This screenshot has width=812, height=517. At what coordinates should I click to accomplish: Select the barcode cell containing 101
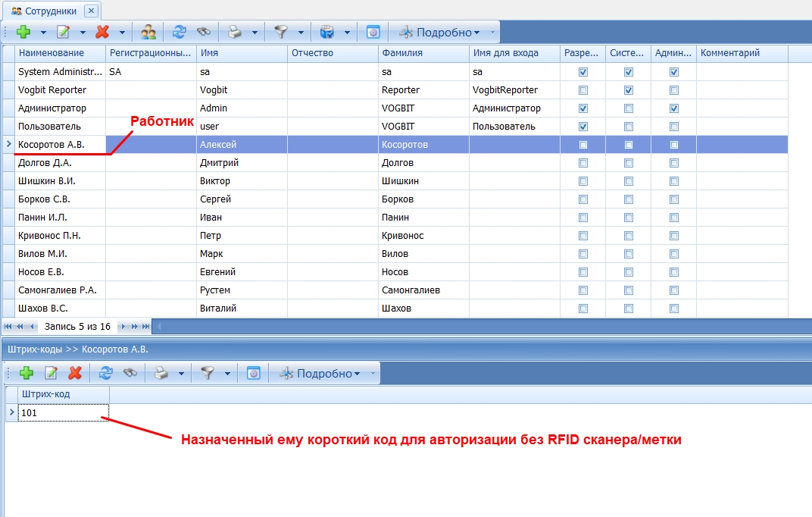click(63, 413)
